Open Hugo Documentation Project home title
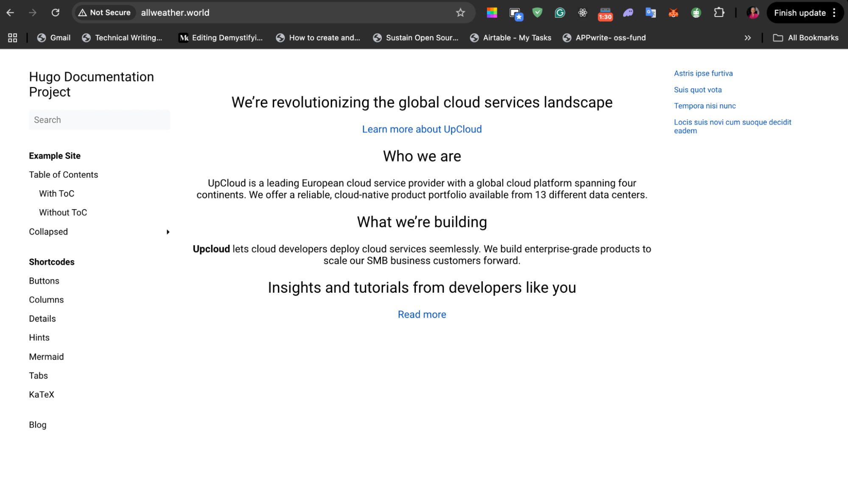 (91, 84)
